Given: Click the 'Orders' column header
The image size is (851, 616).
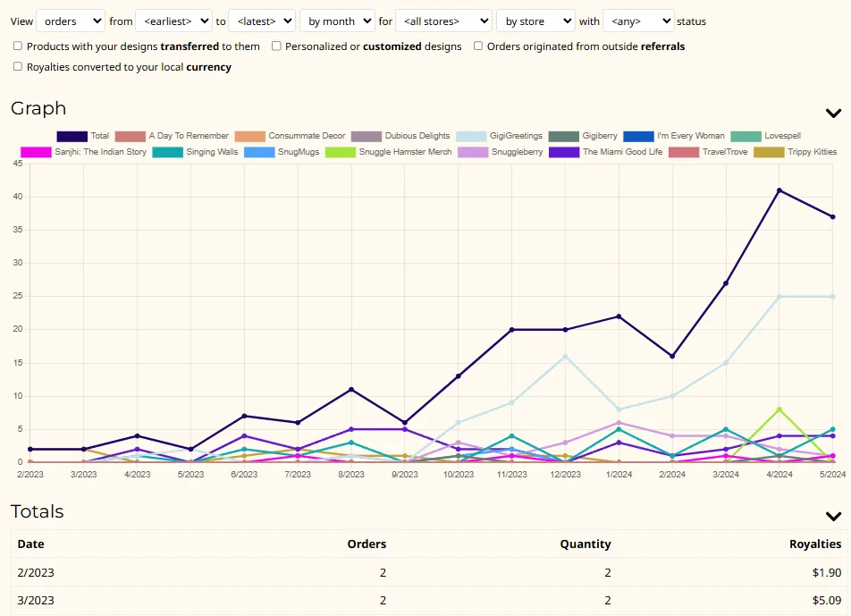Looking at the screenshot, I should point(367,544).
